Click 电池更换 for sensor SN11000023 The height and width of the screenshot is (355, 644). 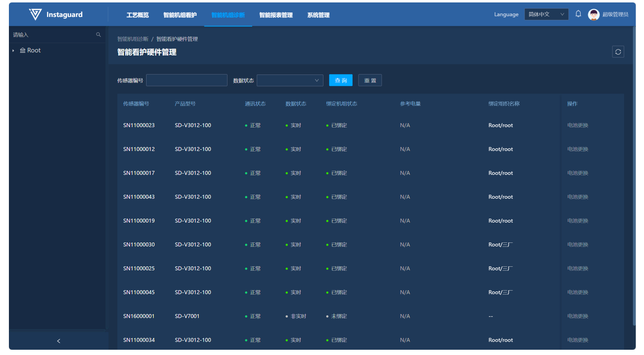pos(577,125)
